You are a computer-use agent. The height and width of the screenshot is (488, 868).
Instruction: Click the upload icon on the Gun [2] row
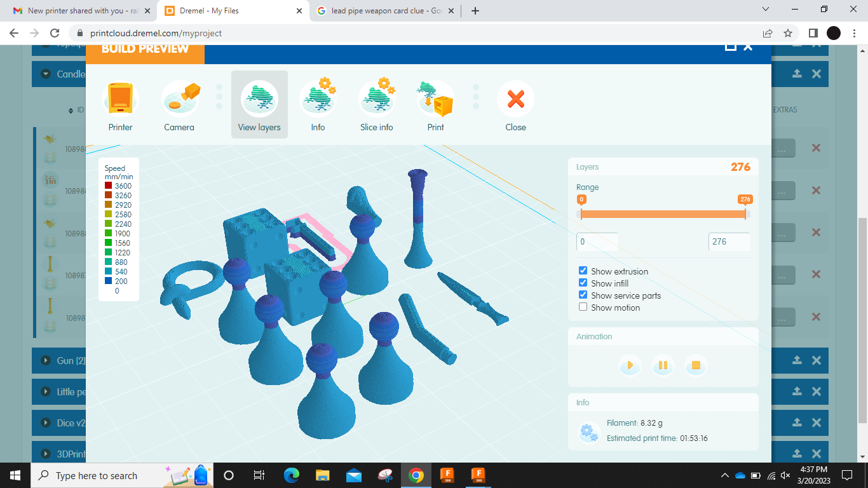(797, 360)
